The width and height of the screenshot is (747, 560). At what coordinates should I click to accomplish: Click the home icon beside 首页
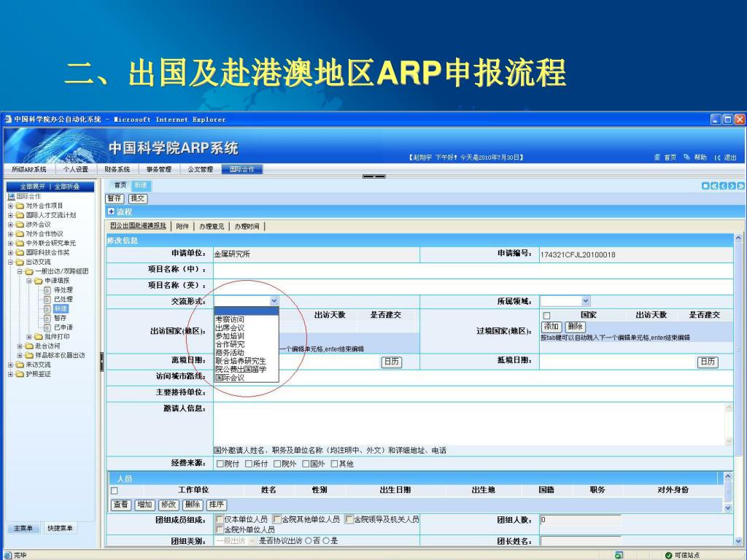[x=657, y=157]
